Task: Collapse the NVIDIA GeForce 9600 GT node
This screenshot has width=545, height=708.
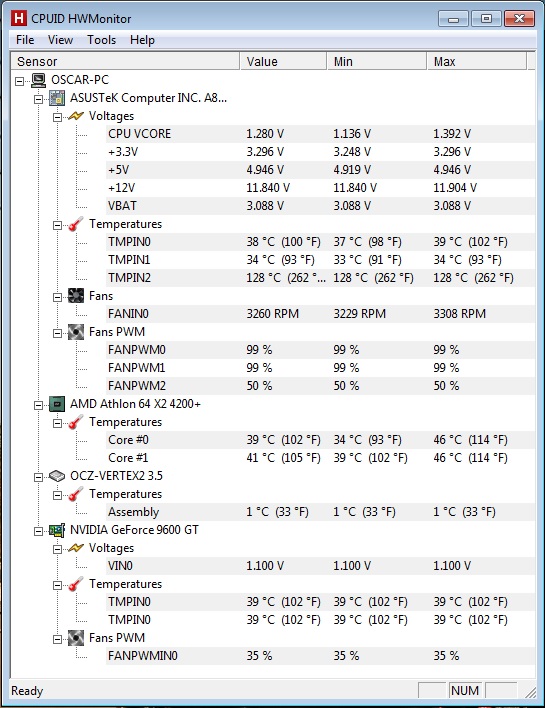Action: pos(39,531)
